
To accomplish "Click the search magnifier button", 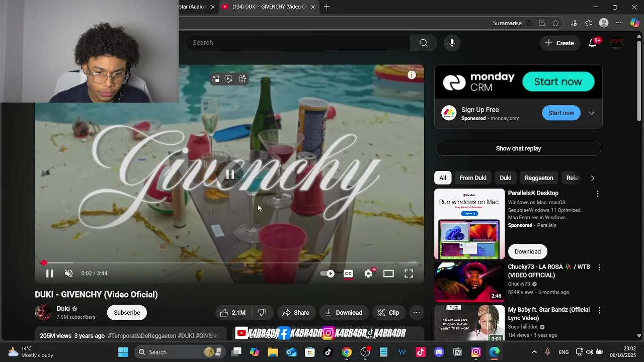I will coord(424,43).
